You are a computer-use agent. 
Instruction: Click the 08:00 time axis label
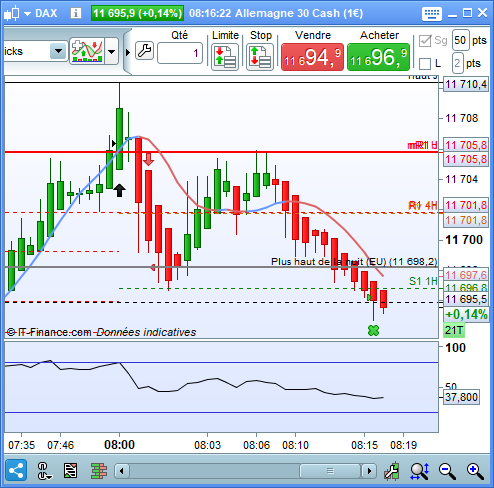[x=119, y=445]
